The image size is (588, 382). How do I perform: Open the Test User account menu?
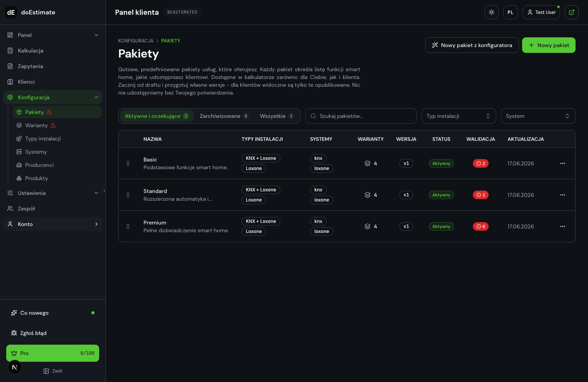[x=541, y=12]
